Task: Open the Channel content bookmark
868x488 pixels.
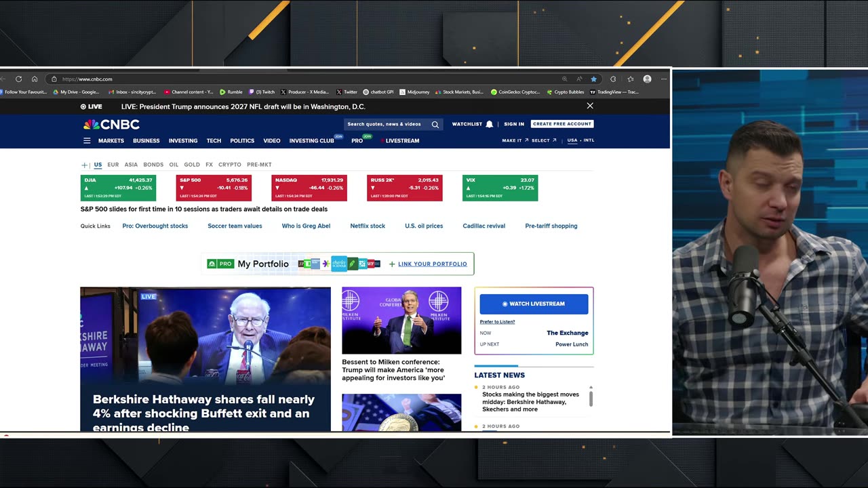Action: (x=189, y=92)
